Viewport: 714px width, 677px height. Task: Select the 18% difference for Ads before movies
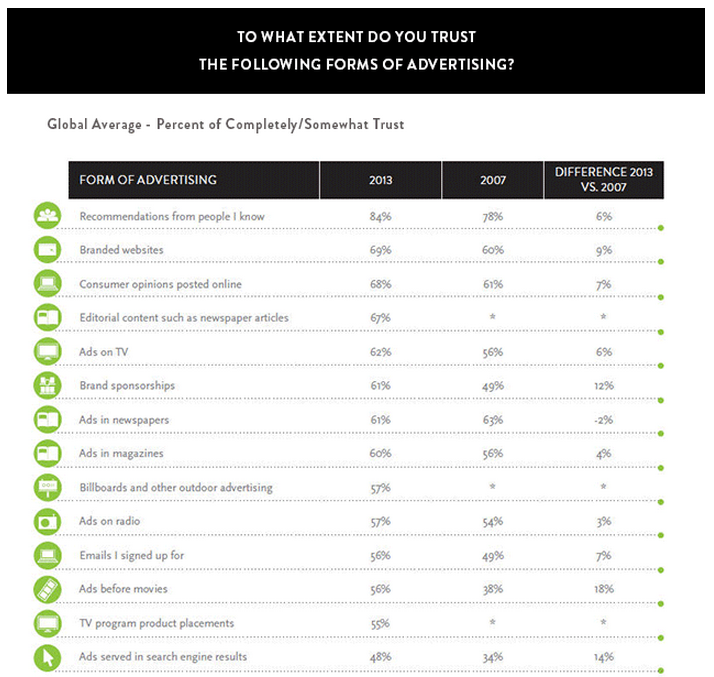pos(603,590)
